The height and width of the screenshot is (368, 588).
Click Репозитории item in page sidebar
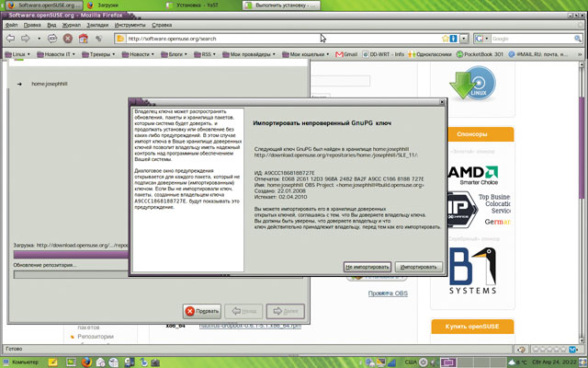(x=96, y=337)
